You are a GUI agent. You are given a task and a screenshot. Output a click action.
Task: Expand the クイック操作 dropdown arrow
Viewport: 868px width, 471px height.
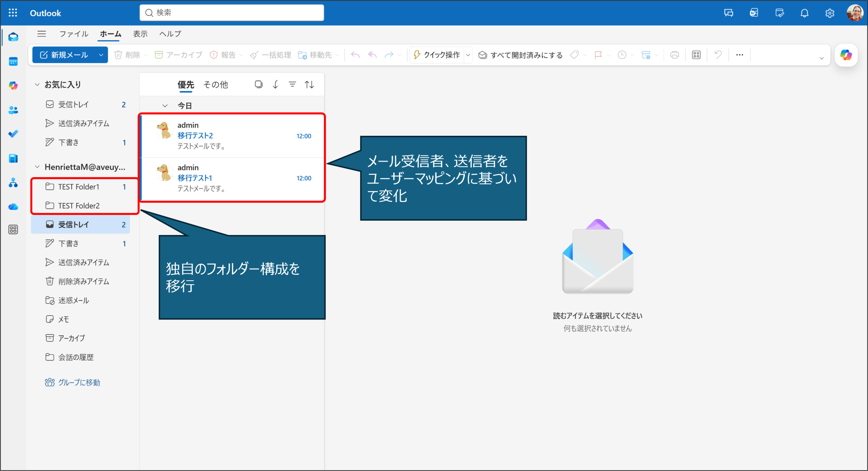pyautogui.click(x=468, y=55)
